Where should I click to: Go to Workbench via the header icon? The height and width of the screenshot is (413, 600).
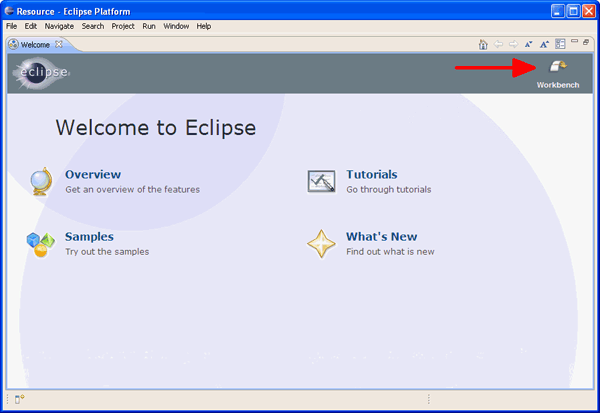coord(558,66)
